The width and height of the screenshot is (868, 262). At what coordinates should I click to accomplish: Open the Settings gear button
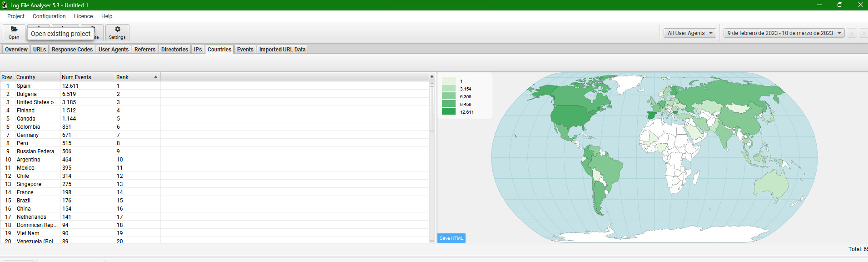(x=117, y=33)
